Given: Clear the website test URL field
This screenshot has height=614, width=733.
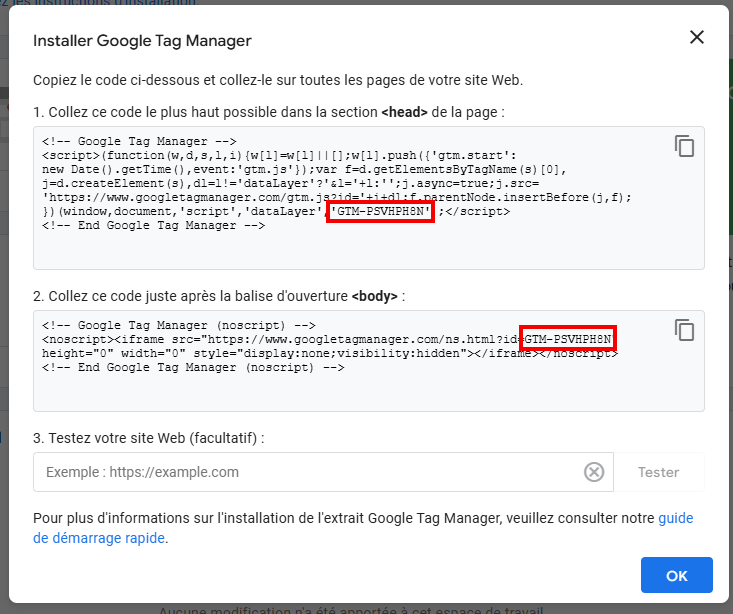Looking at the screenshot, I should [x=594, y=472].
